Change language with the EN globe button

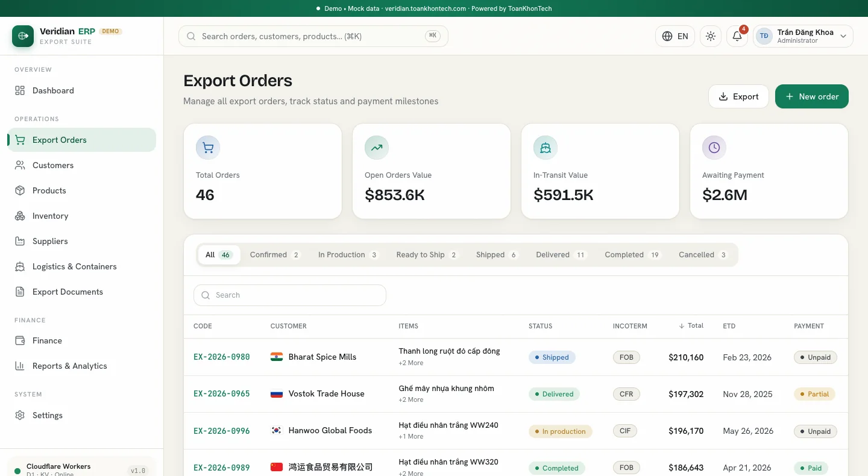click(x=675, y=36)
